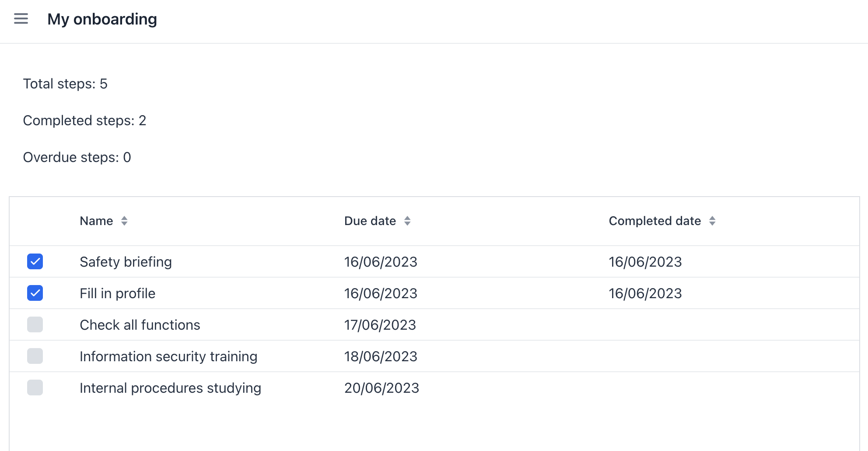Click the Completed date sort arrows
The image size is (868, 451).
[x=712, y=221]
